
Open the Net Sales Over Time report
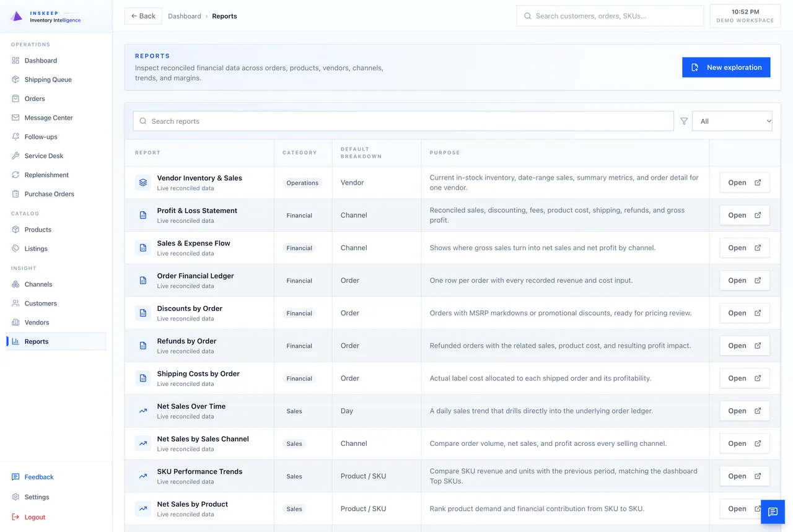coord(745,411)
